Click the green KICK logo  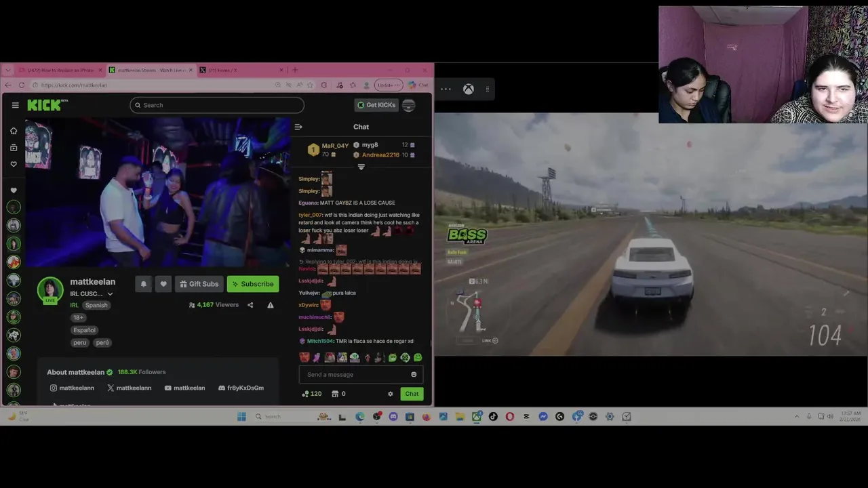pos(45,105)
